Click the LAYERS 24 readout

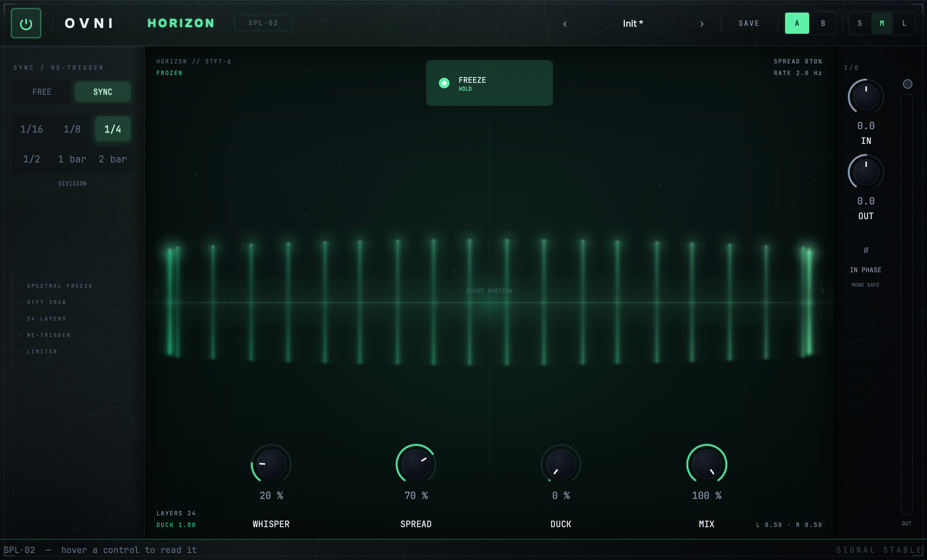point(176,513)
